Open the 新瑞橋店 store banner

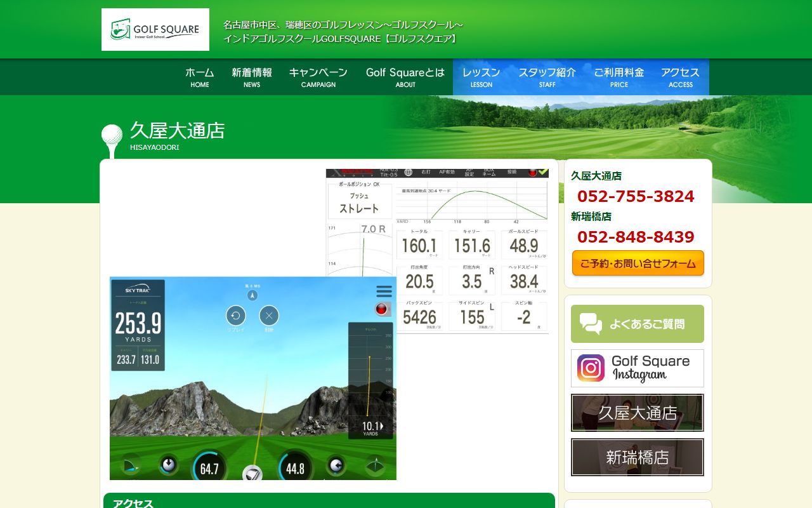tap(638, 457)
